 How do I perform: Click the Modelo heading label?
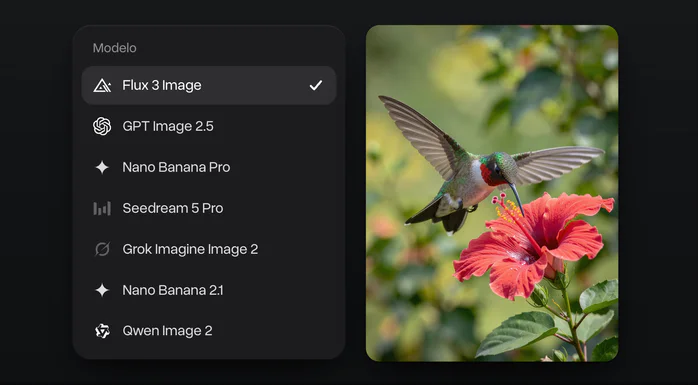click(x=114, y=48)
